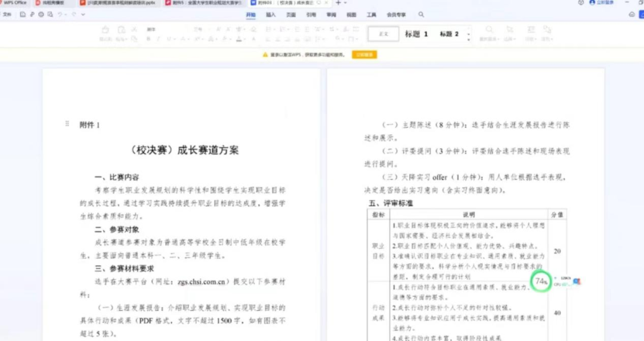The width and height of the screenshot is (644, 341).
Task: Toggle bold formatting
Action: 148,39
